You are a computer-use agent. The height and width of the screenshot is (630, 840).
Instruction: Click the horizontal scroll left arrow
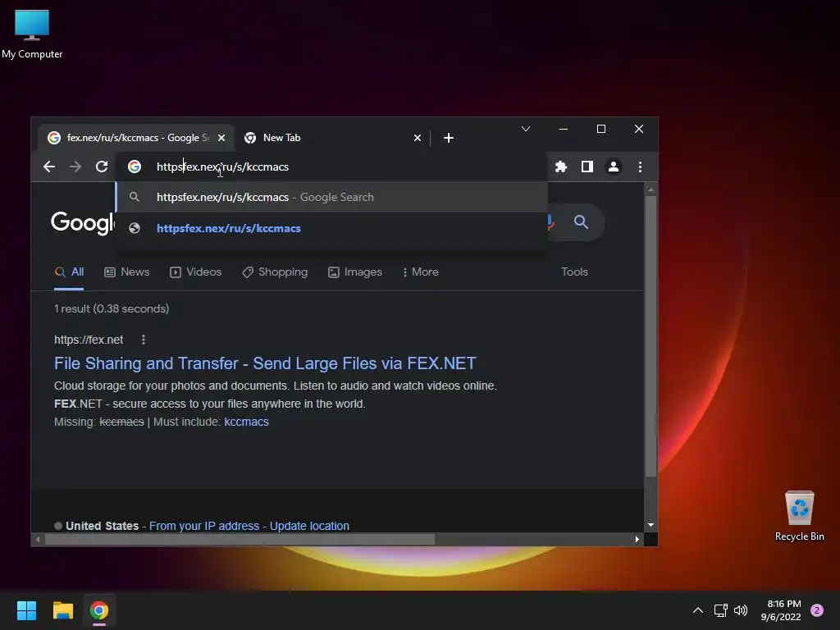(x=38, y=540)
